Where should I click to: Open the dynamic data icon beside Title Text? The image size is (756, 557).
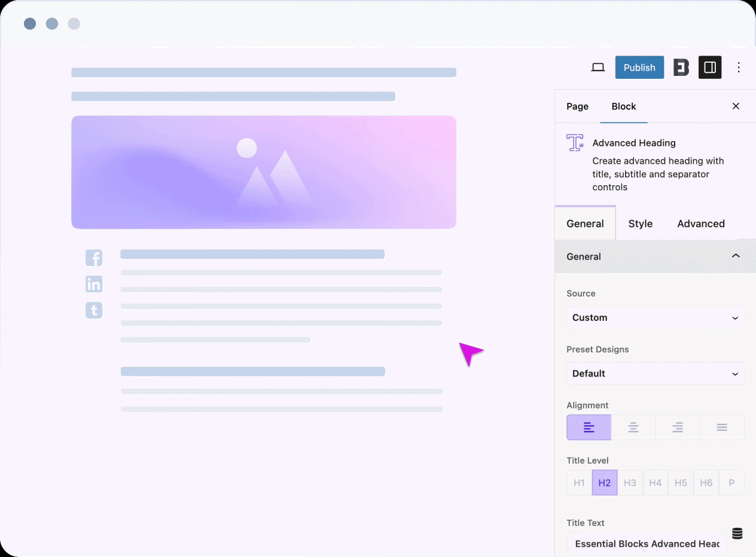point(737,534)
